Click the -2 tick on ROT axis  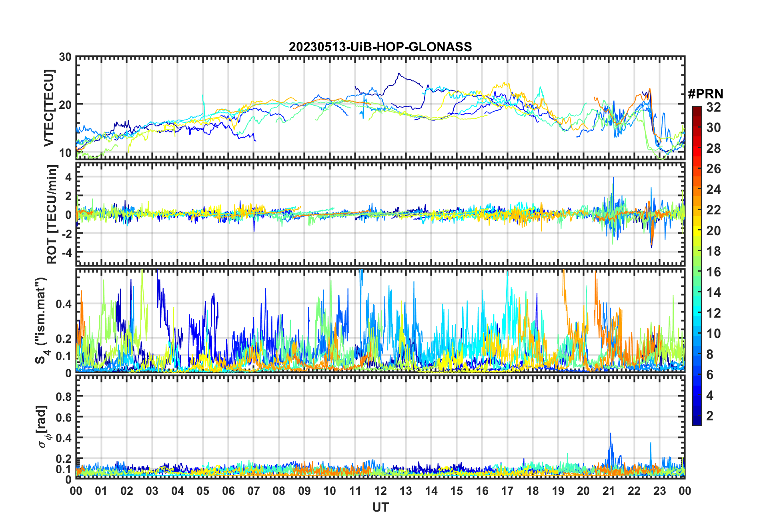pos(66,233)
